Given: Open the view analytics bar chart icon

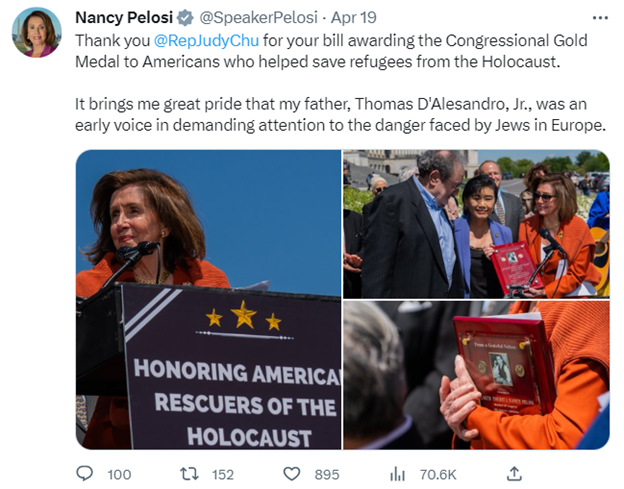Looking at the screenshot, I should [x=397, y=474].
